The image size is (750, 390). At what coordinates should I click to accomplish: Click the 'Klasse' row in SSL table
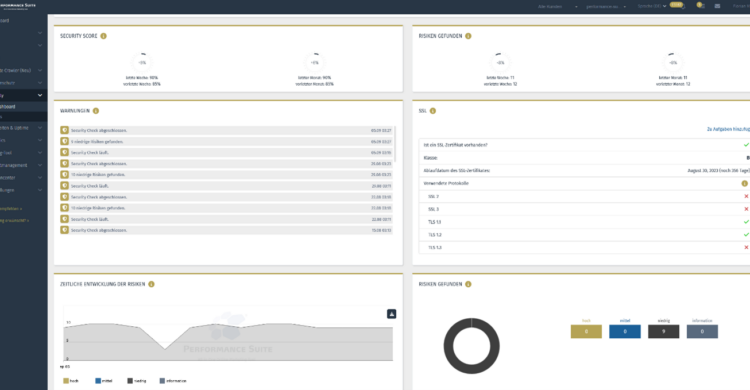[x=584, y=157]
